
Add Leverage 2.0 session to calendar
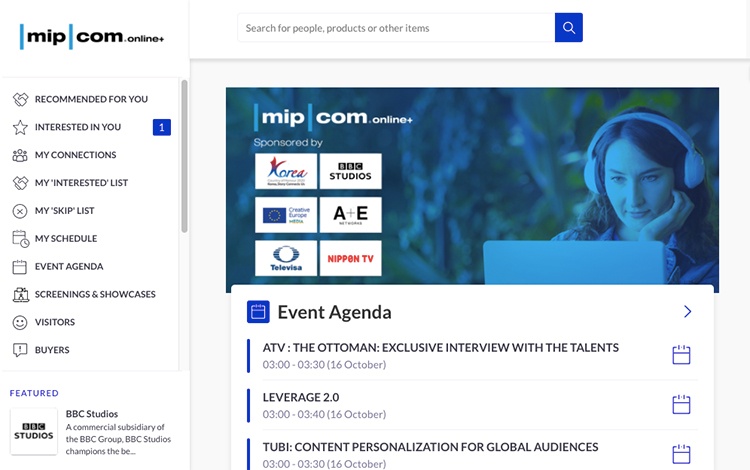coord(681,404)
